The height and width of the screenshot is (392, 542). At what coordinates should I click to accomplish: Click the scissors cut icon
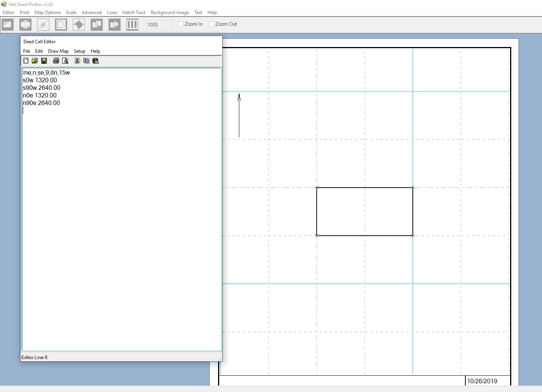click(x=77, y=61)
